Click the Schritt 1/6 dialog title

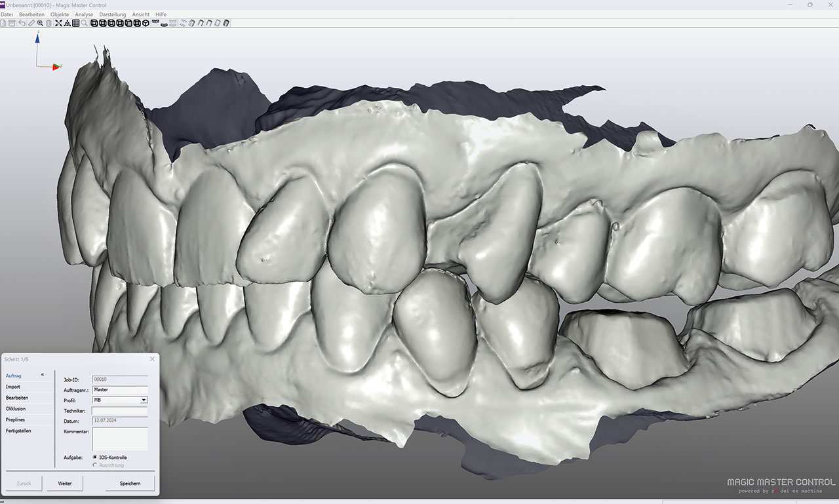point(16,359)
